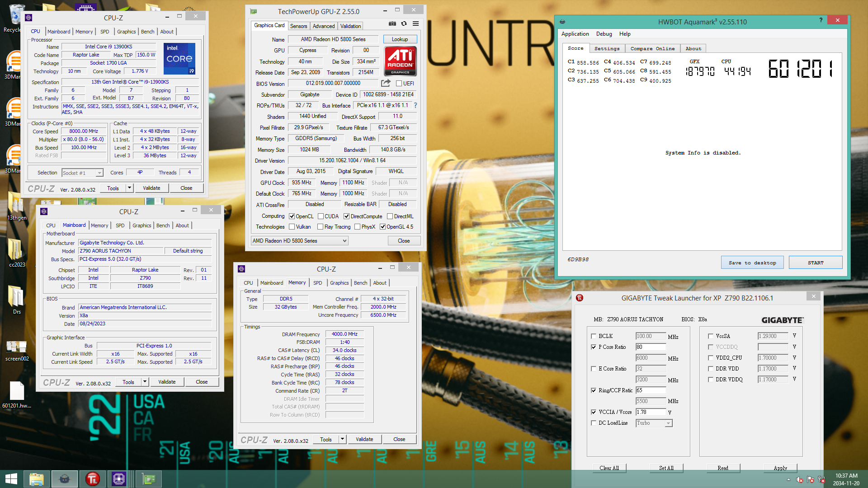This screenshot has height=488, width=868.
Task: Click the volume muted tray icon
Action: [x=799, y=480]
